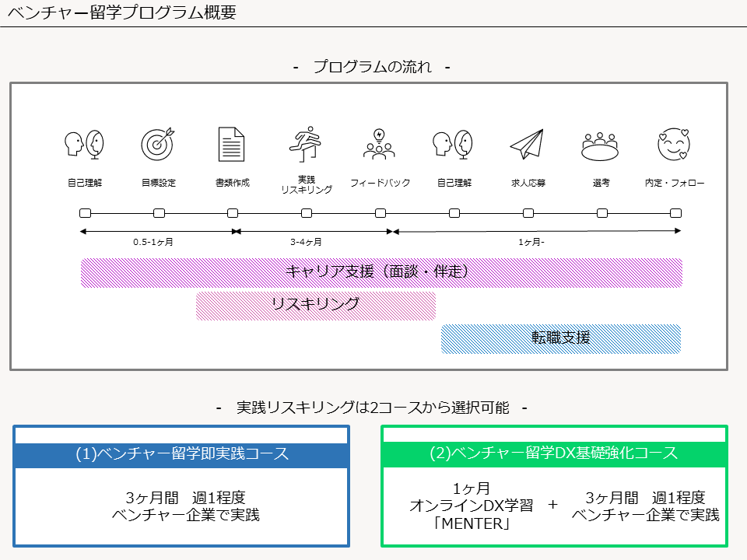Click the hurdle runner icon for 実践リスキリング

[x=305, y=144]
